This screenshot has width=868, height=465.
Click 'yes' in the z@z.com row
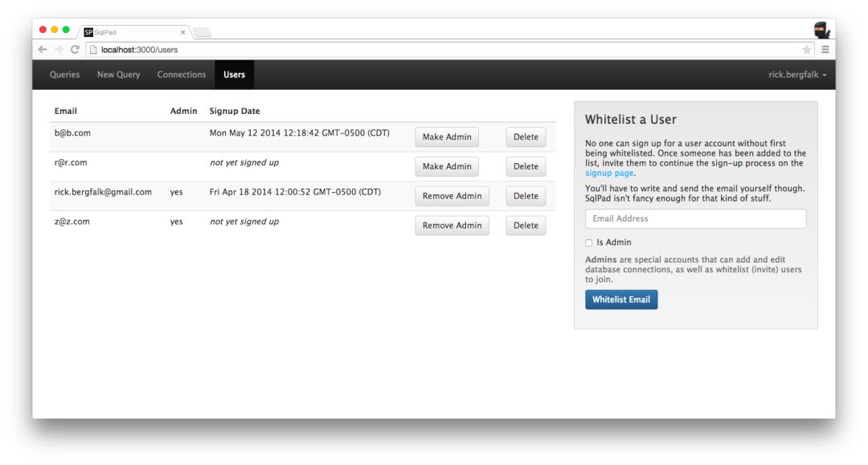tap(177, 222)
